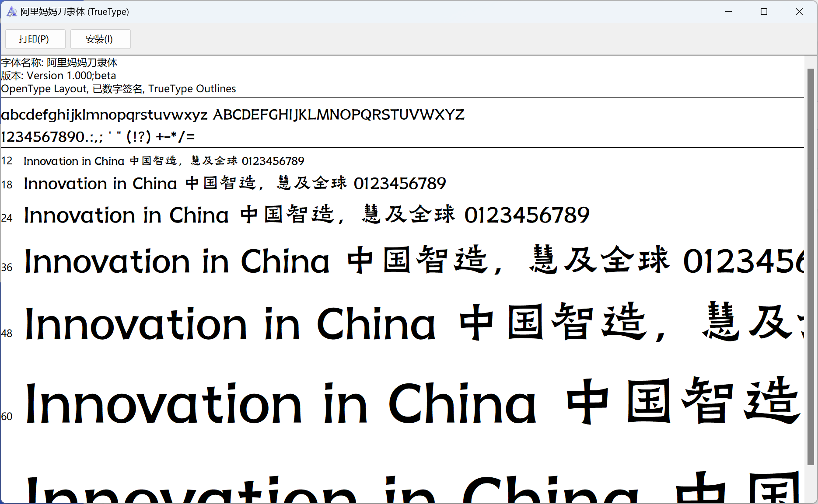This screenshot has height=504, width=818.
Task: Click the font viewer app icon in title bar
Action: [11, 12]
